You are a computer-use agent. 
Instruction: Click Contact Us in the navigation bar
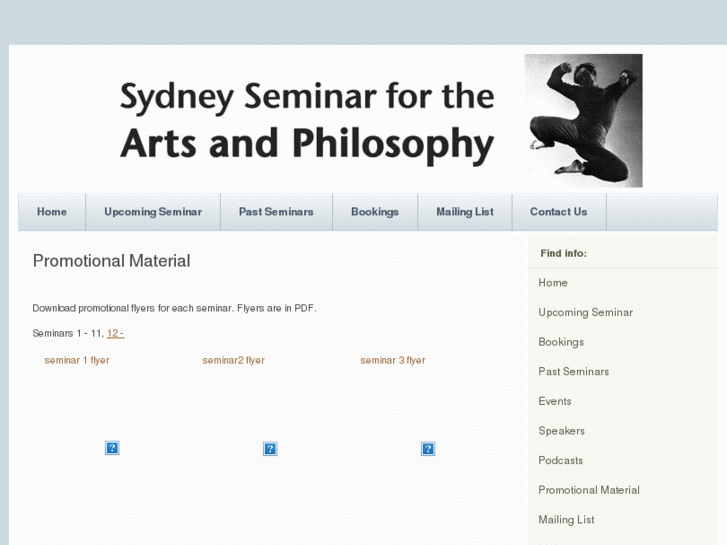[x=559, y=212]
